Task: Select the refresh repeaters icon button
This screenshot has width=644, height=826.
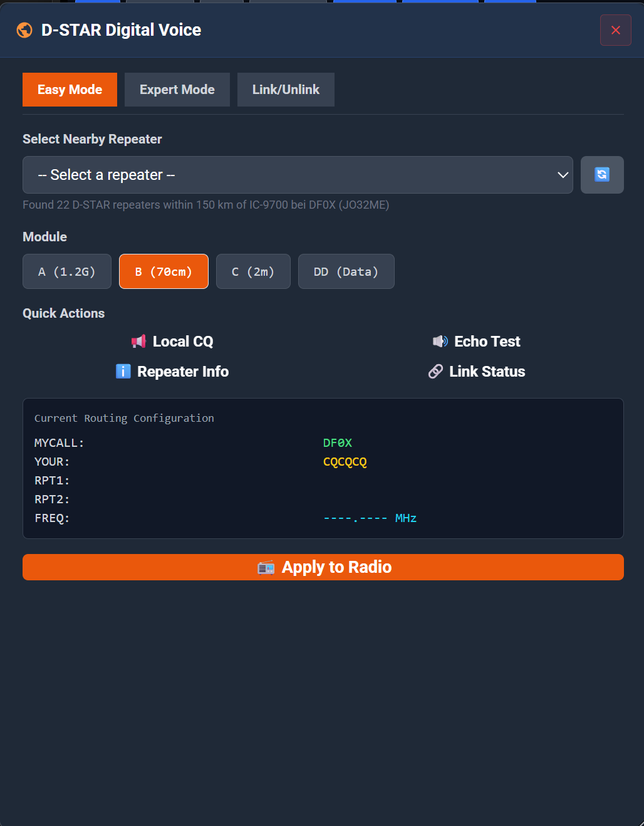Action: (x=601, y=175)
